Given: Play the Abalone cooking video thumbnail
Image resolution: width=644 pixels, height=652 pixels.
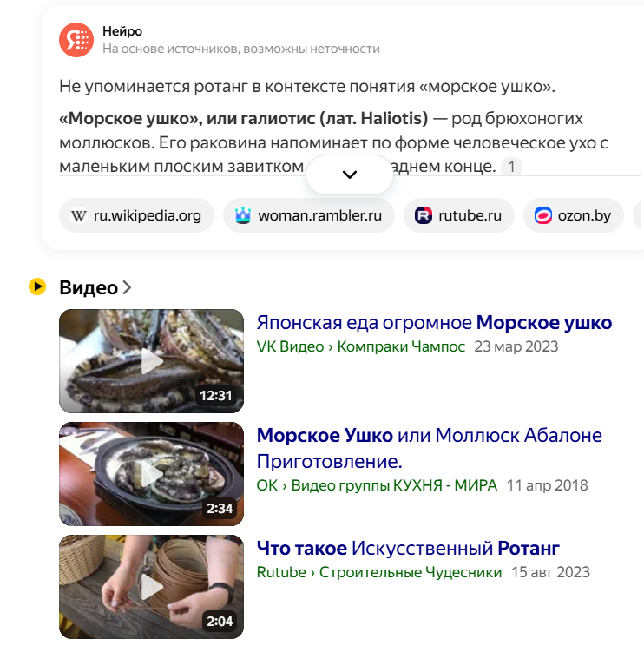Looking at the screenshot, I should click(x=151, y=474).
